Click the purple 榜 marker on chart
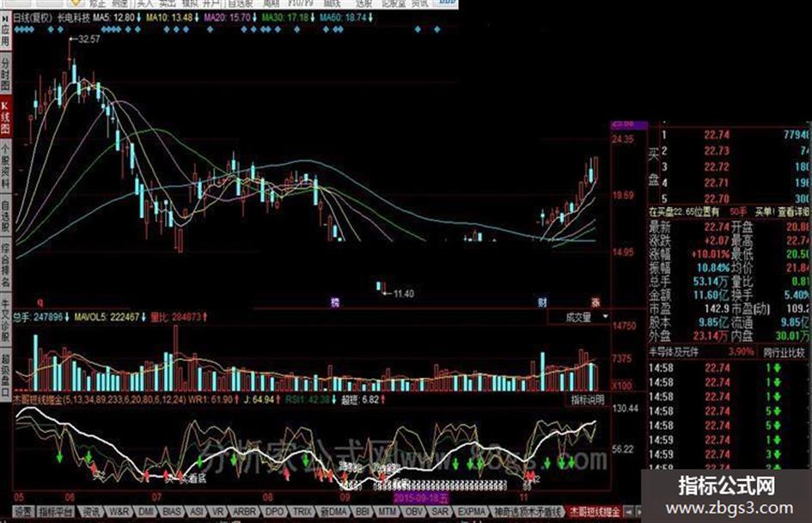This screenshot has width=812, height=523. coord(334,302)
